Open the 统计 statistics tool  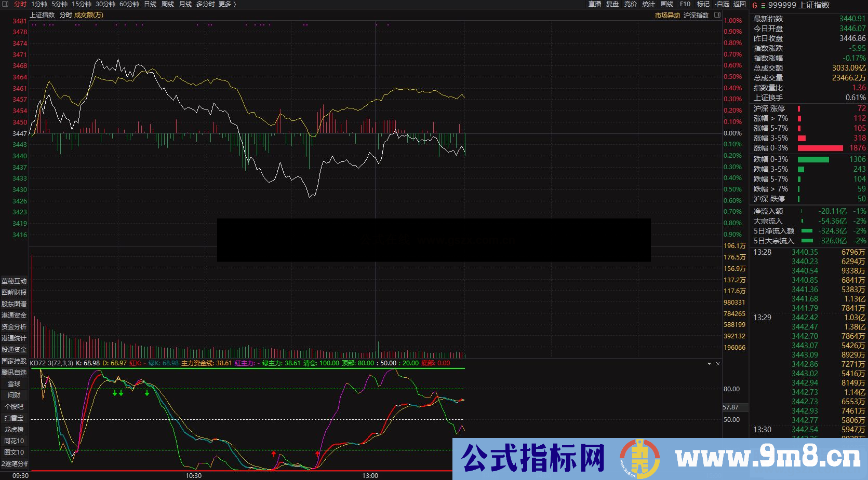(648, 4)
